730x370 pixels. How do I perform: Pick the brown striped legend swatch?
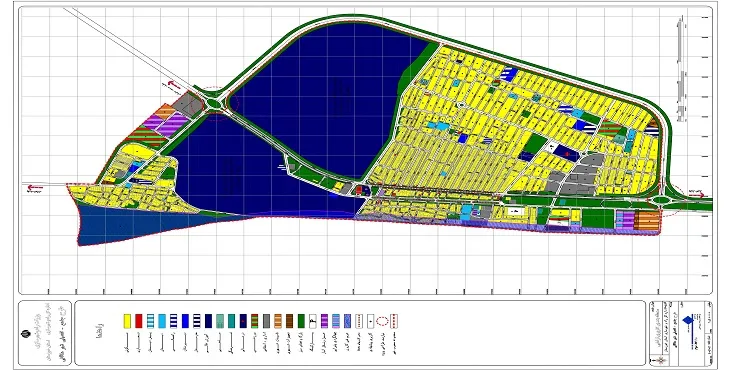[x=290, y=321]
